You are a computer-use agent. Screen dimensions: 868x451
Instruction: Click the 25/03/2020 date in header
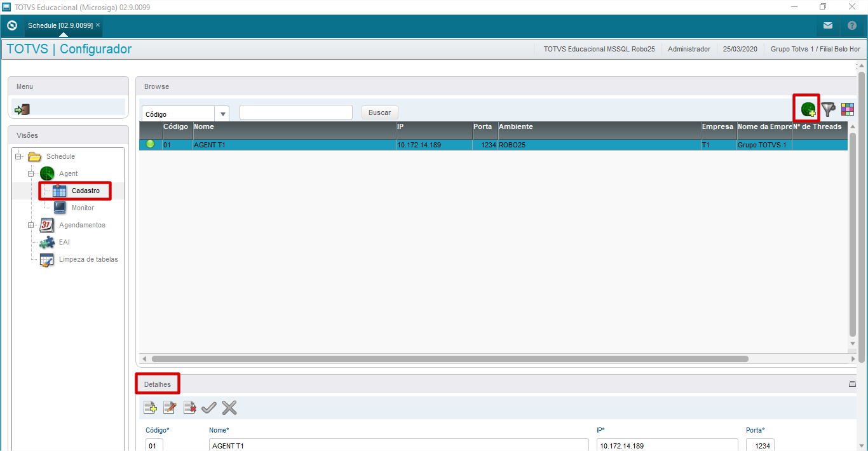[x=740, y=49]
